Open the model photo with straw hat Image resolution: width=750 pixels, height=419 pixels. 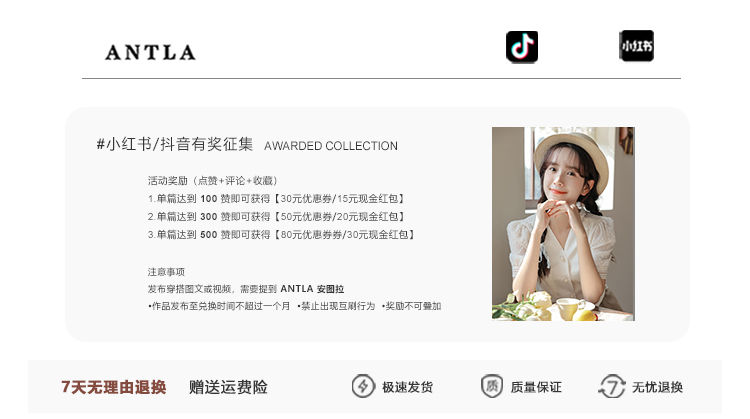pos(563,224)
